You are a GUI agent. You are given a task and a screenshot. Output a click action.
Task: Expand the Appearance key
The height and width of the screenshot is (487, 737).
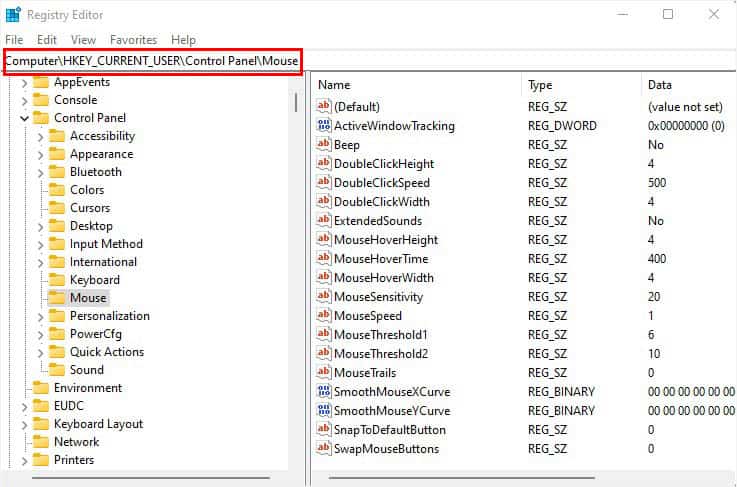click(40, 155)
